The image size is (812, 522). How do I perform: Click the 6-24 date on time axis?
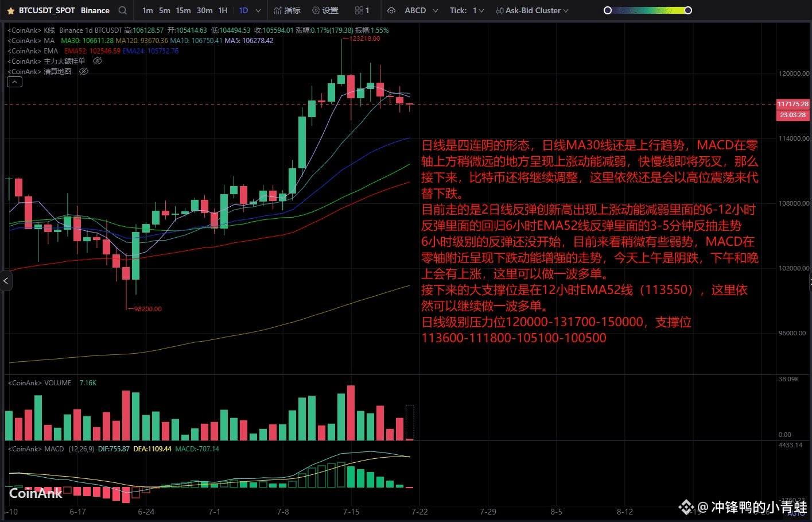click(x=146, y=511)
